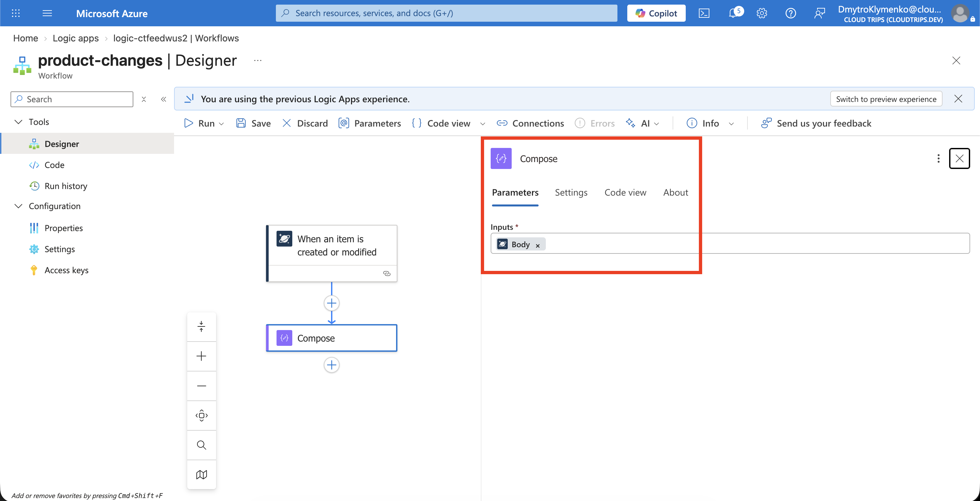Viewport: 980px width, 501px height.
Task: Open the AI dropdown menu
Action: pyautogui.click(x=643, y=123)
